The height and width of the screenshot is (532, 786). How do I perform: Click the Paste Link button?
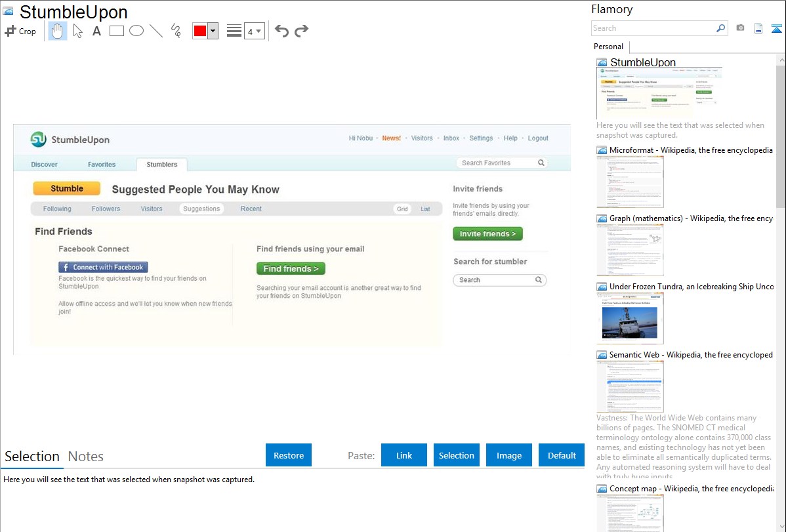tap(404, 455)
